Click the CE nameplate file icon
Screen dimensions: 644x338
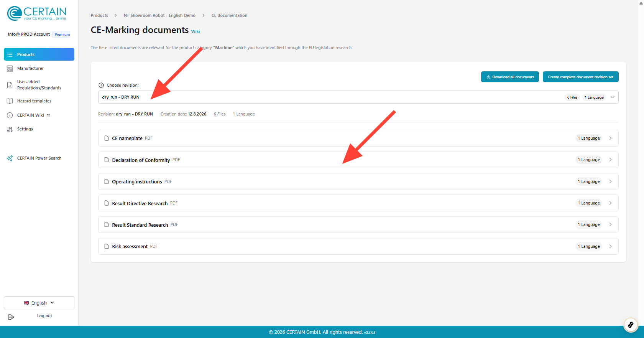(107, 138)
